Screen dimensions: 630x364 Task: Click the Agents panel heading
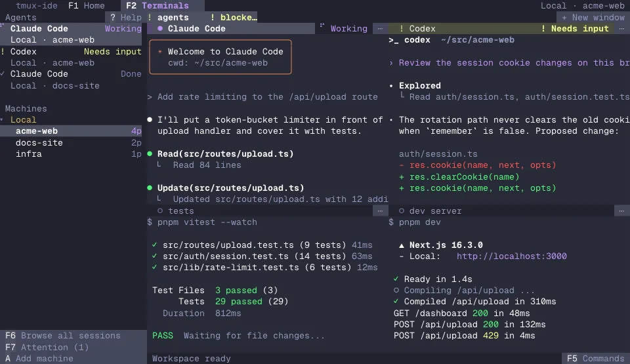point(20,17)
